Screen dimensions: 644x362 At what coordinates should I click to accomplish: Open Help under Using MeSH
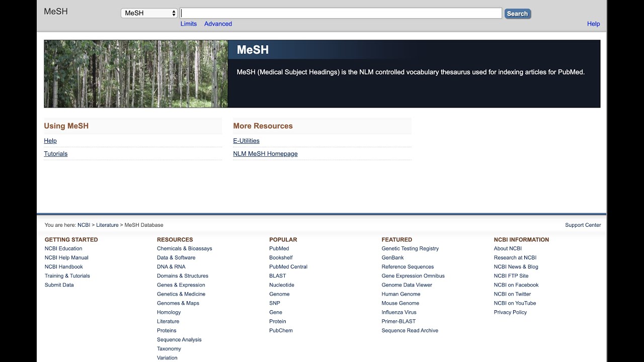pyautogui.click(x=50, y=141)
